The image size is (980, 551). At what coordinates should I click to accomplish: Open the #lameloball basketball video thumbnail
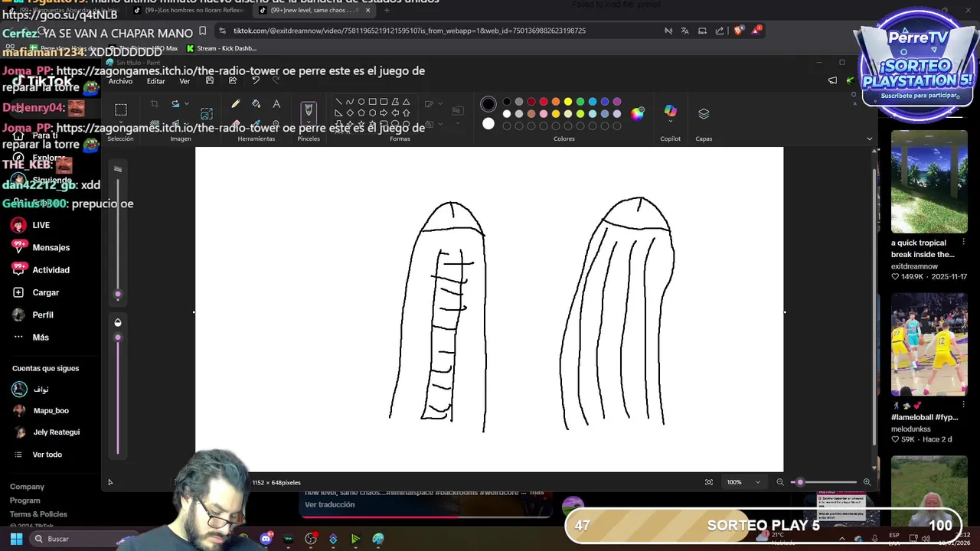(x=929, y=344)
